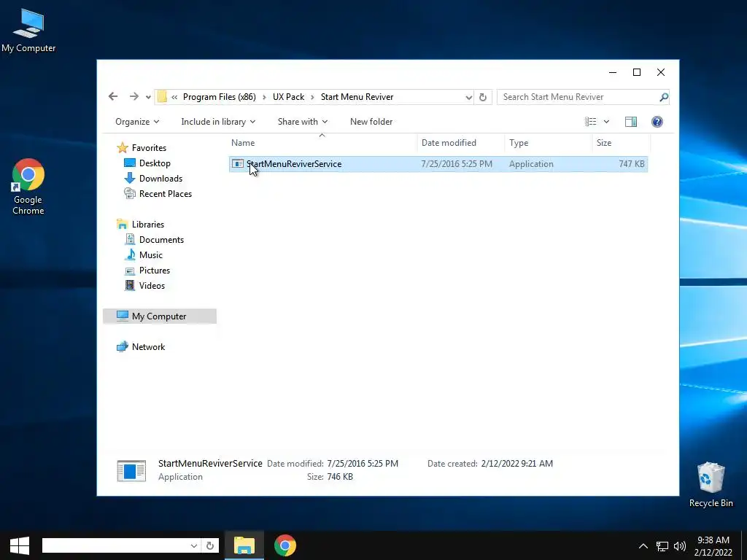Click the magnifier search icon
The width and height of the screenshot is (747, 560).
tap(664, 97)
